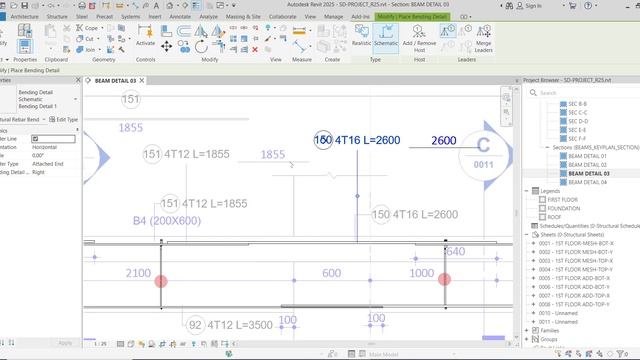Open a file from the Quick Access toolbar
Screen dimensions: 640x360
(13, 5)
